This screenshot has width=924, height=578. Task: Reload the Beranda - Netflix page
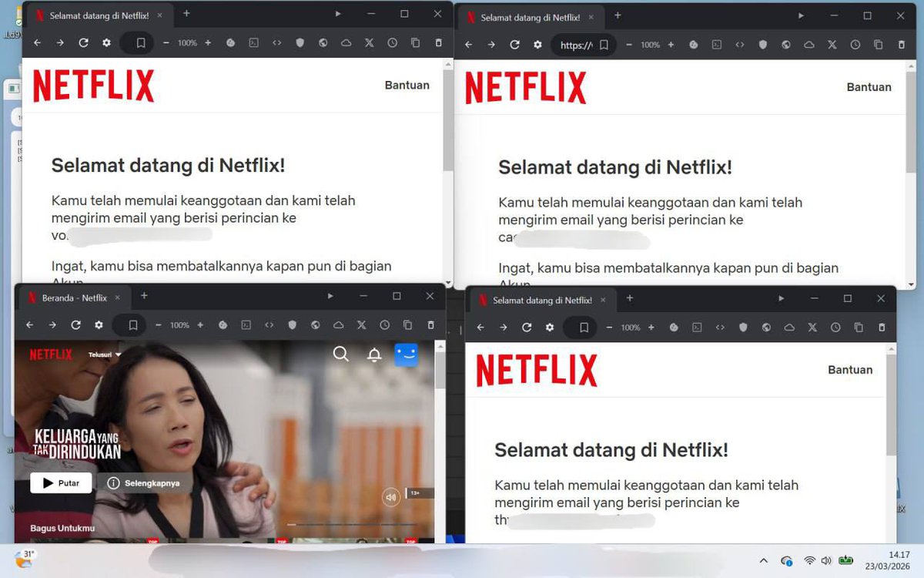[x=75, y=325]
